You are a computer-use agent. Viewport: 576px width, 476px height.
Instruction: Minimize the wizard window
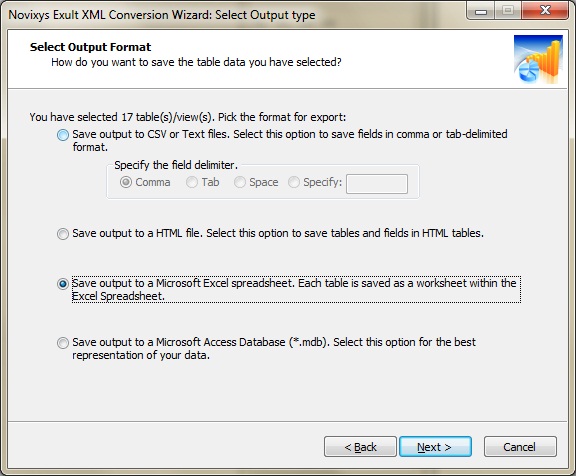[x=481, y=10]
